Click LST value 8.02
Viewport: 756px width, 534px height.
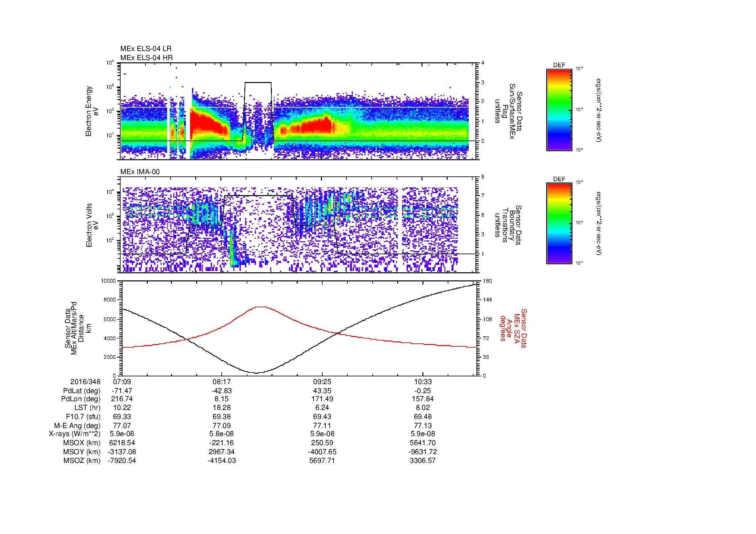tap(422, 408)
